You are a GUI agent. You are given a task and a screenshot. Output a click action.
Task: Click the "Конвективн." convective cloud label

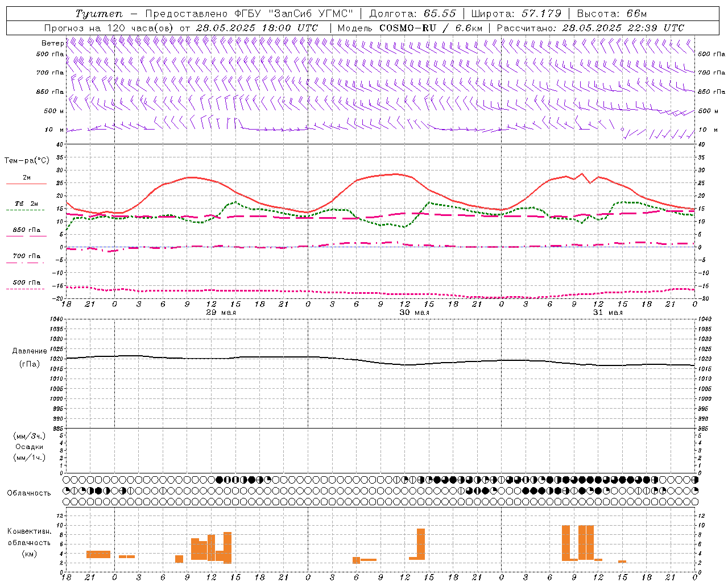point(30,531)
